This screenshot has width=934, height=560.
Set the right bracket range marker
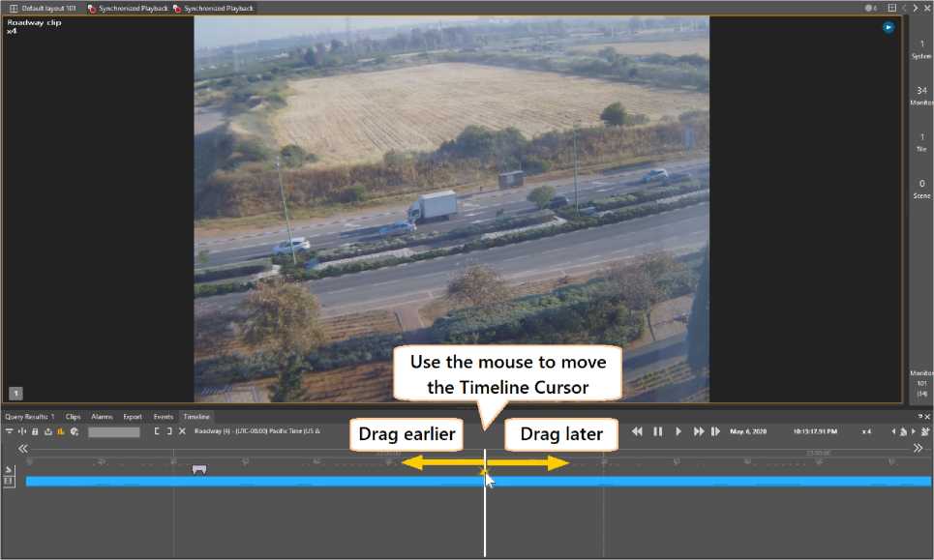169,431
